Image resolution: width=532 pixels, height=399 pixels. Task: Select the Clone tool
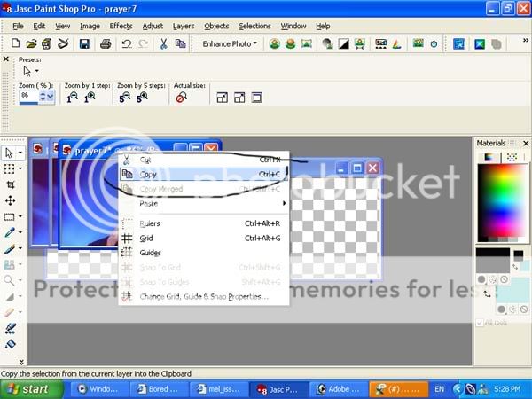[9, 264]
